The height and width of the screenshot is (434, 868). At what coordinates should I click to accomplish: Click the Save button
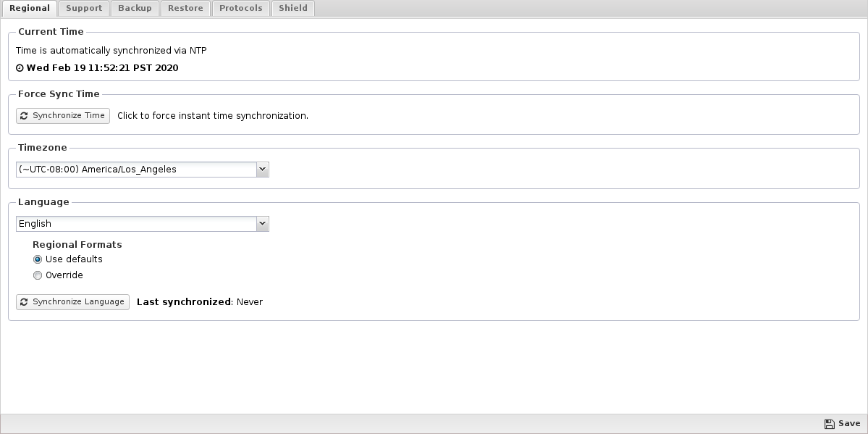(x=842, y=423)
